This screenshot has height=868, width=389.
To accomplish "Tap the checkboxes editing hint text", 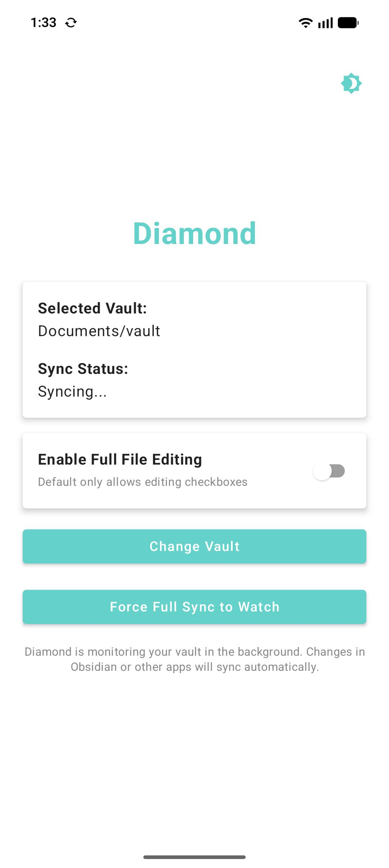I will pyautogui.click(x=142, y=482).
